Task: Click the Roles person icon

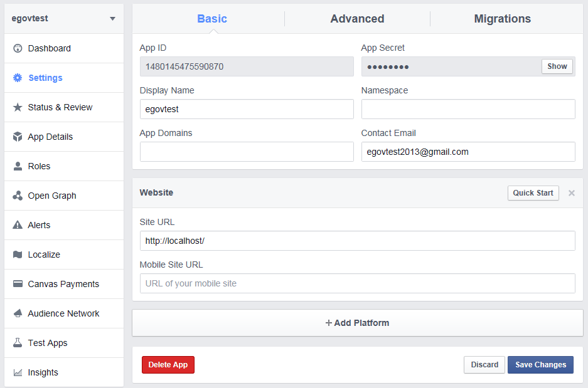Action: pos(18,166)
